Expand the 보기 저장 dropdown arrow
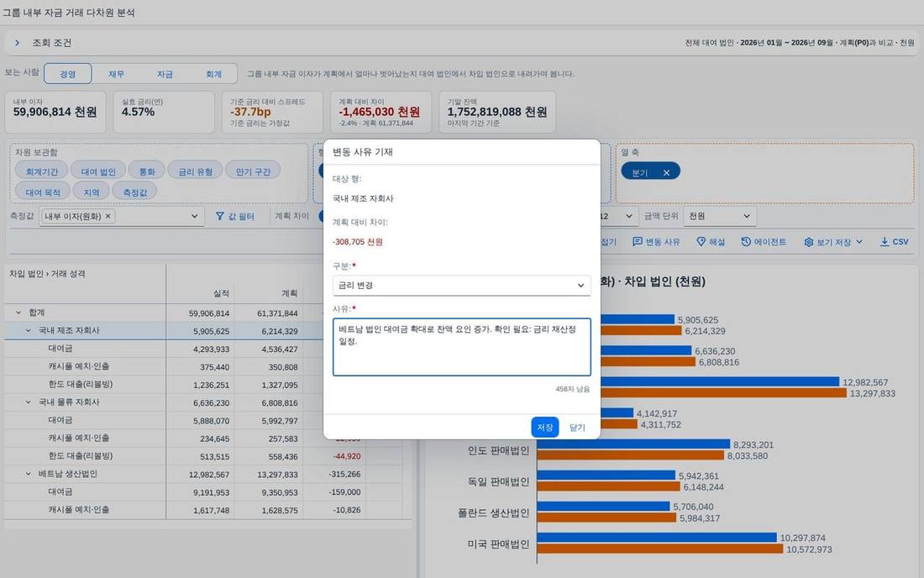The image size is (924, 578). pos(858,242)
